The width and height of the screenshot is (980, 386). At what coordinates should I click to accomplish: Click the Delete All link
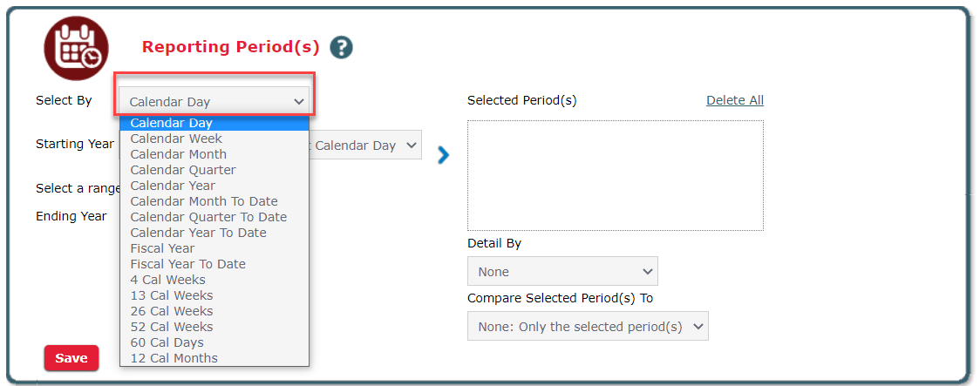pos(734,100)
